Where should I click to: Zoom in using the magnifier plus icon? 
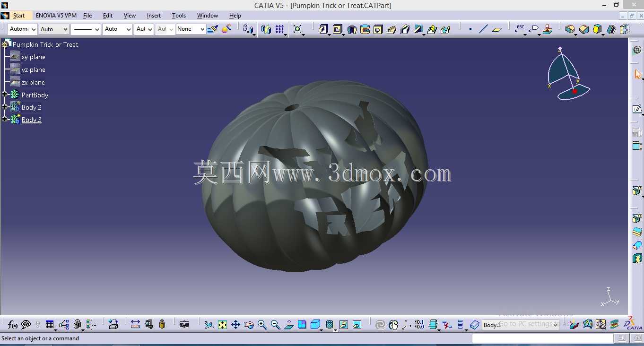[x=262, y=325]
